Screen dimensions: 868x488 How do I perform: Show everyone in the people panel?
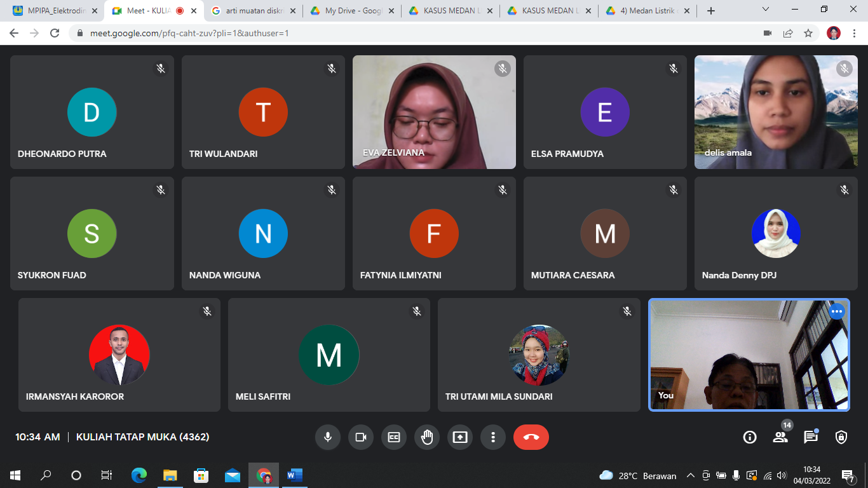[780, 437]
